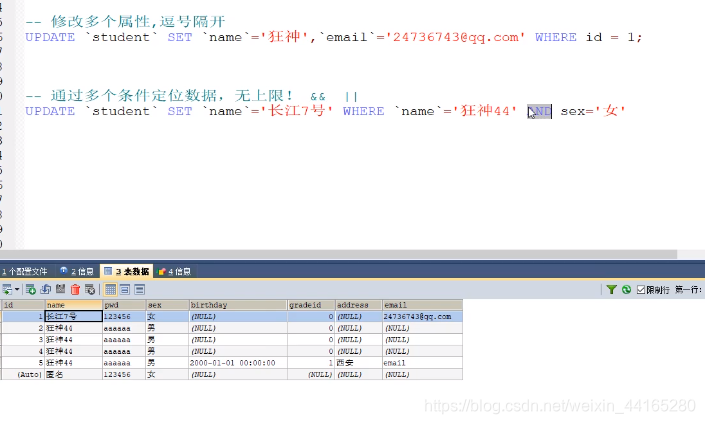Click the cancel changes icon
The width and height of the screenshot is (705, 424).
90,290
